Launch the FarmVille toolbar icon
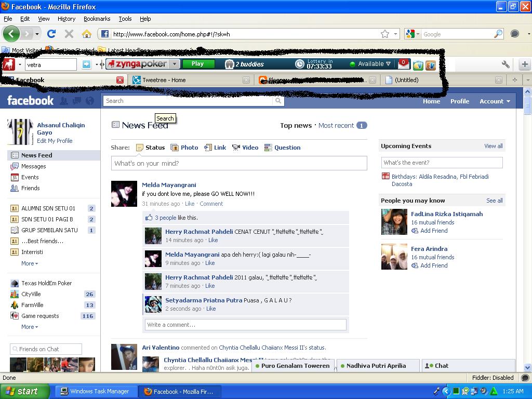 (430, 65)
